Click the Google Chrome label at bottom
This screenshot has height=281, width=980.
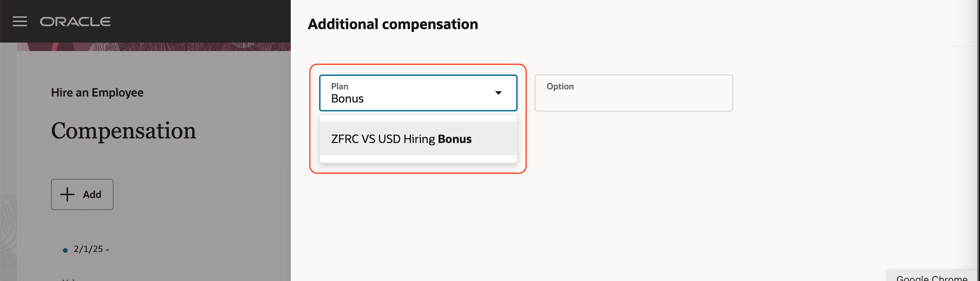pyautogui.click(x=931, y=277)
